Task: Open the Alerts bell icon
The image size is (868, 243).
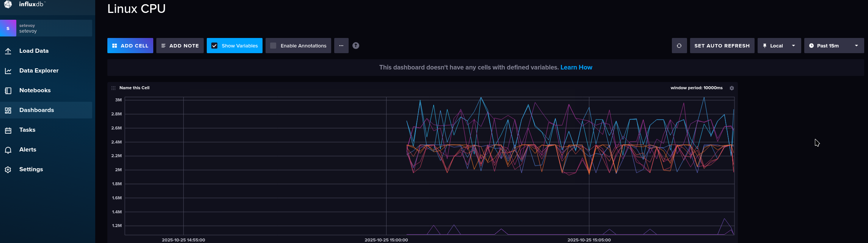Action: pos(8,150)
